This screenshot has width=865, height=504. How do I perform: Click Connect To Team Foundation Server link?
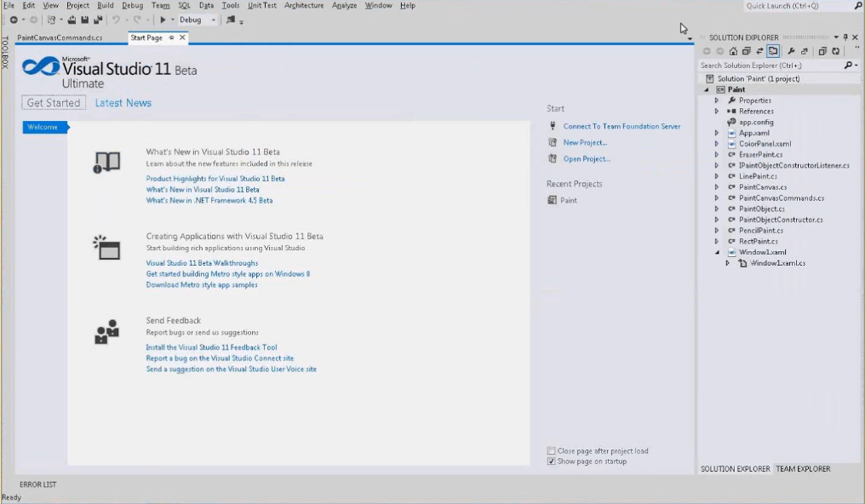click(x=622, y=126)
